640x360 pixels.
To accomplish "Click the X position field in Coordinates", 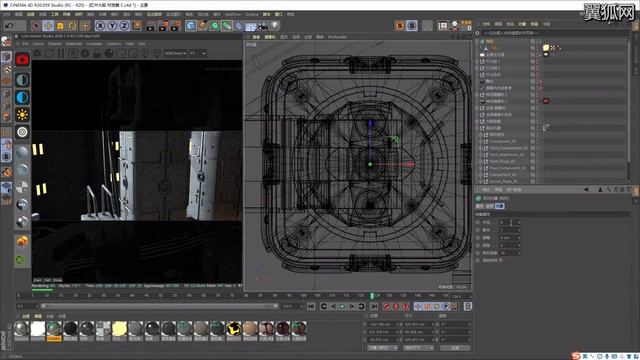I will (383, 324).
